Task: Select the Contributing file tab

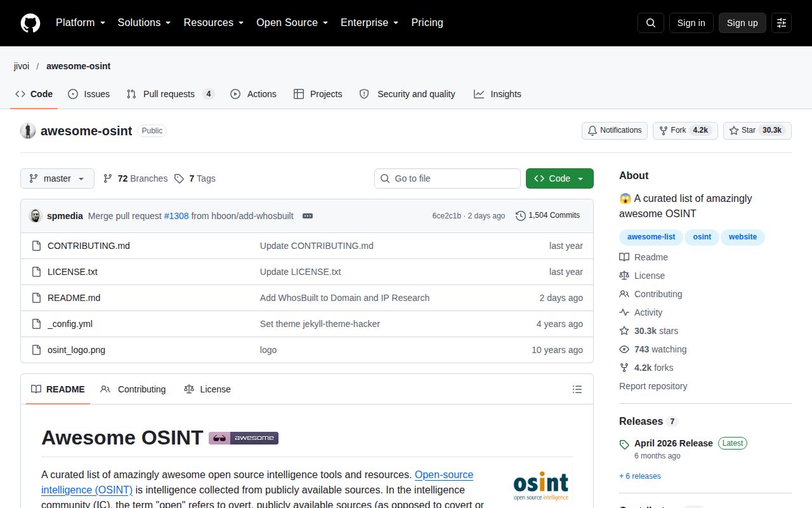Action: click(133, 389)
